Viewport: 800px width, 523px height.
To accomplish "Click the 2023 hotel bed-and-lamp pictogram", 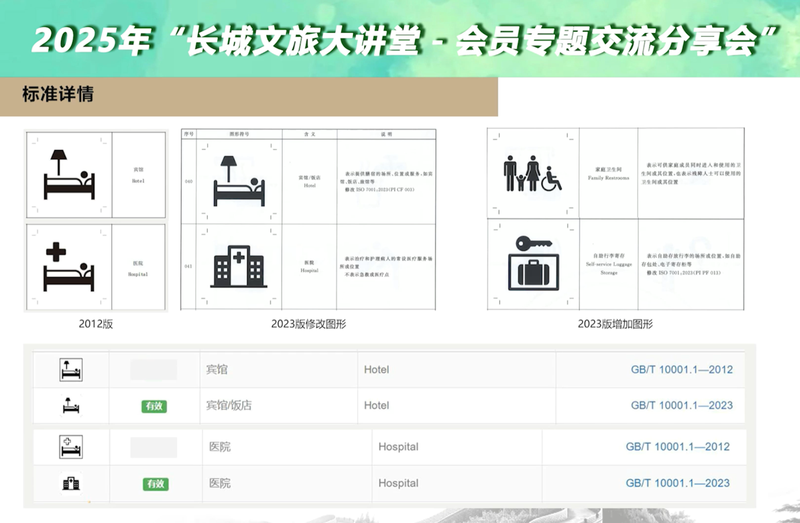I will click(239, 181).
